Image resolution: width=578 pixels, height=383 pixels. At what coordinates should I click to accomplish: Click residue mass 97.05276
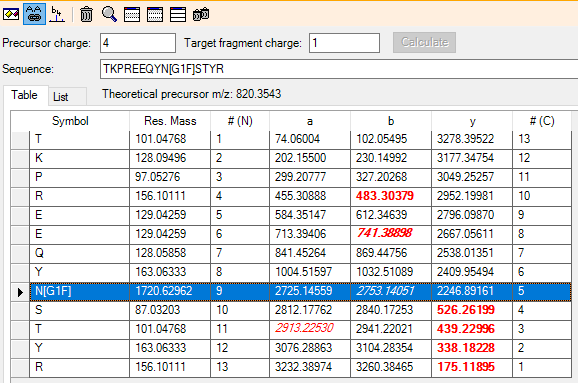tap(170, 177)
